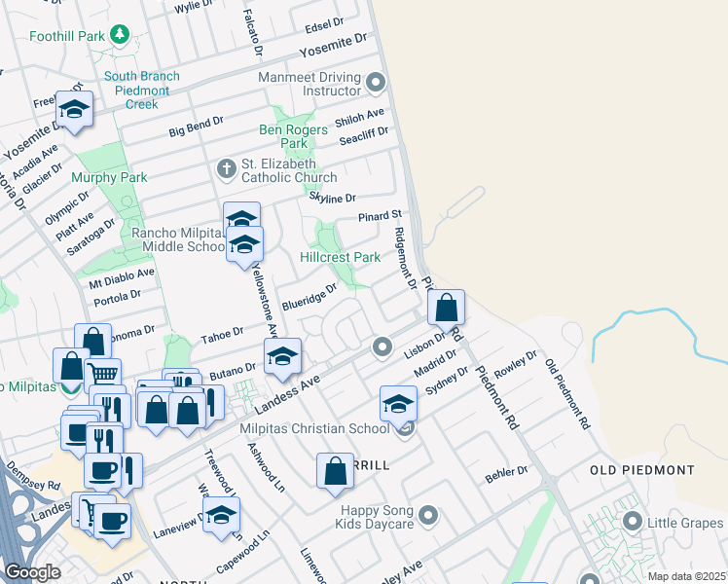Select the school marker near Laneview Dr
Screen dimensions: 728x584
(221, 518)
